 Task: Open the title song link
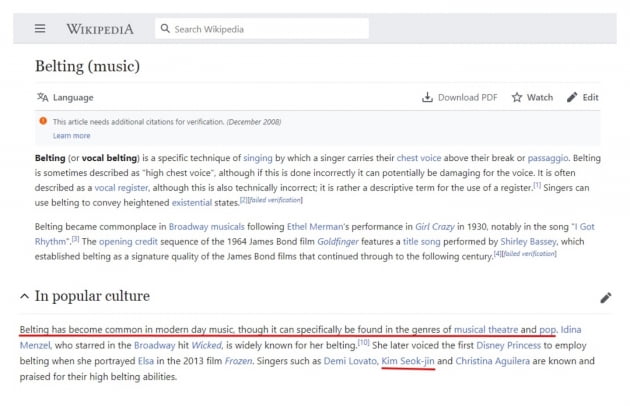coord(421,242)
